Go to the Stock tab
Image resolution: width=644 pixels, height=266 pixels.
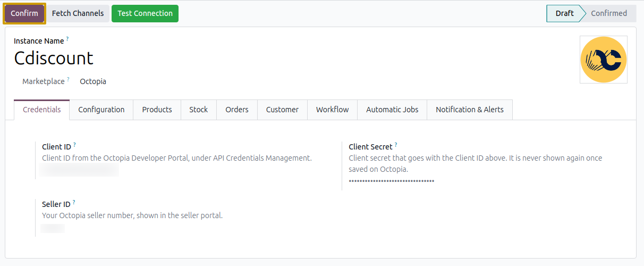[x=199, y=110]
